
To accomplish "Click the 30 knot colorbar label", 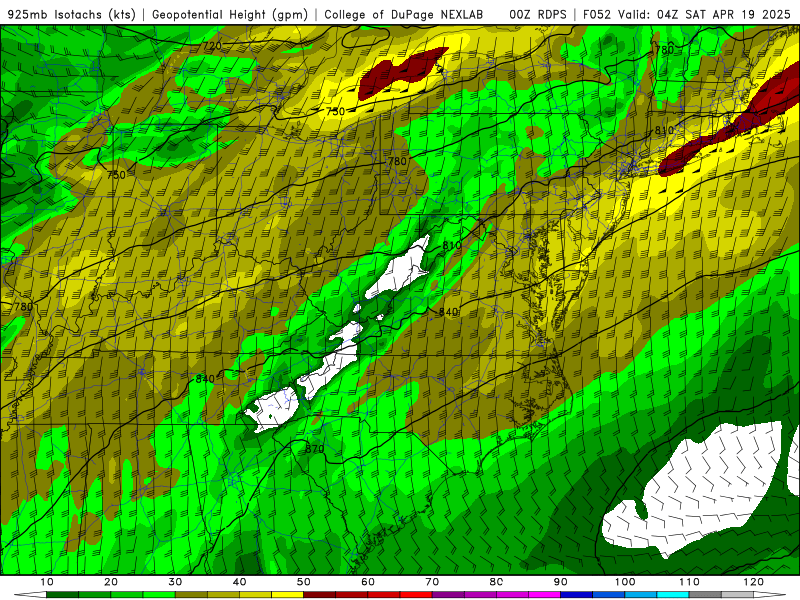I will pos(175,582).
